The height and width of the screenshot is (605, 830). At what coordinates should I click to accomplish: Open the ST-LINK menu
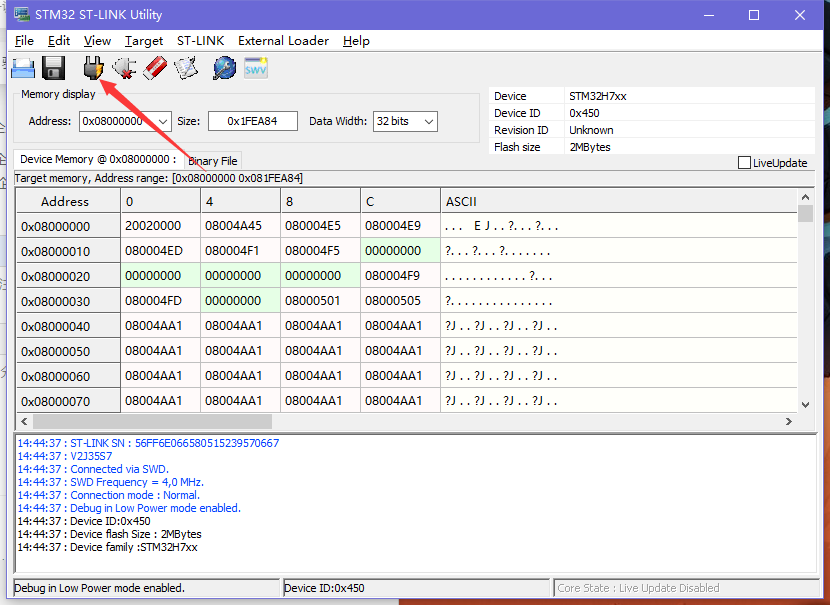[x=201, y=41]
